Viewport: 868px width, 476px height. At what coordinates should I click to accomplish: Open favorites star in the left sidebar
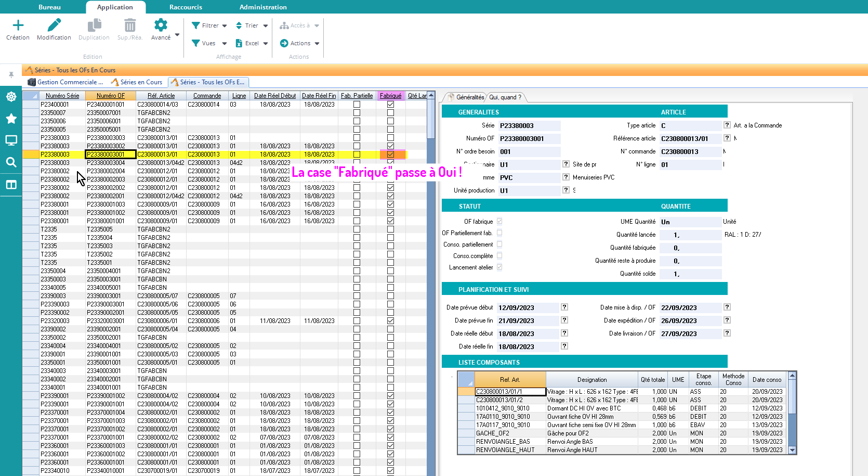pyautogui.click(x=11, y=119)
